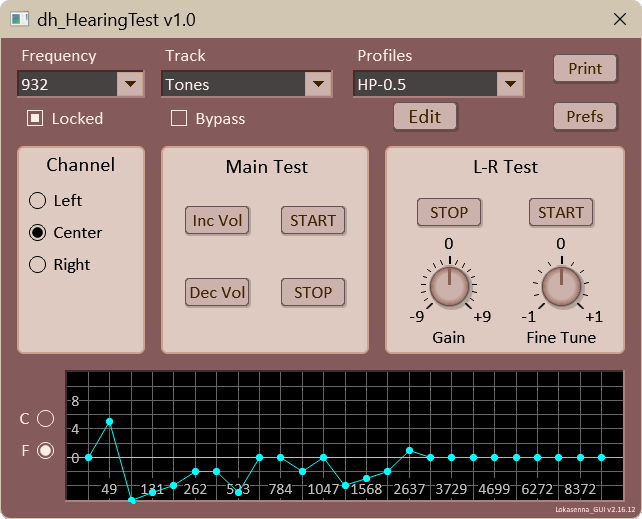The image size is (642, 519).
Task: Click Inc Vol in Main Test
Action: tap(217, 221)
